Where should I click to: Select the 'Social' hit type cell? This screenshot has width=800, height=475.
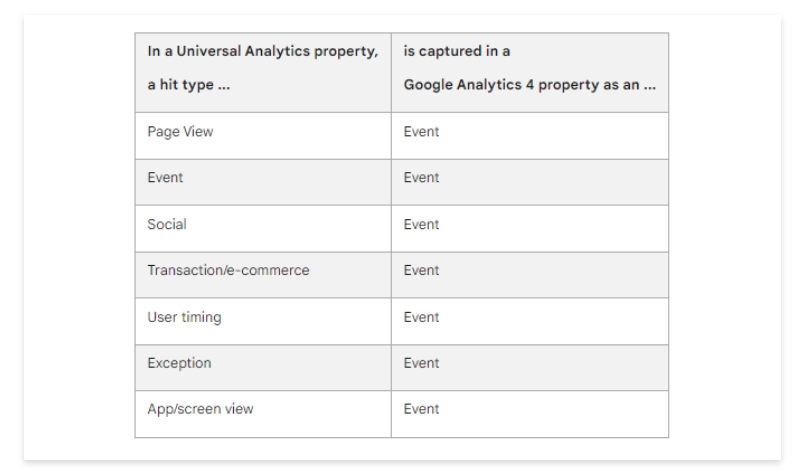pos(263,229)
